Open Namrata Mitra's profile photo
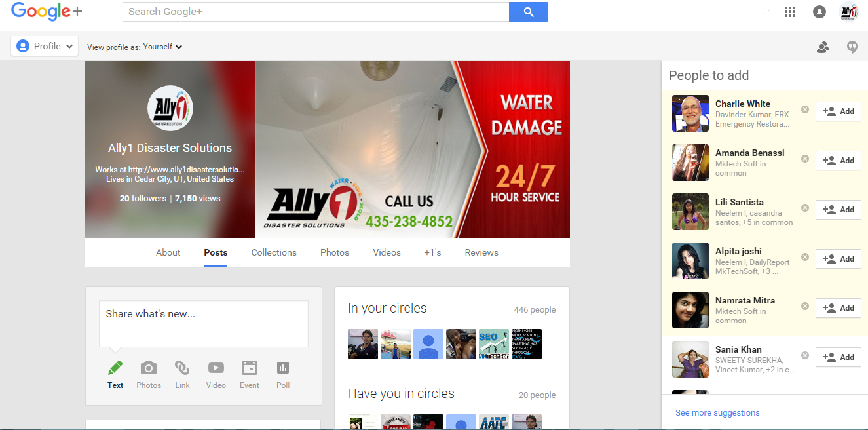The height and width of the screenshot is (430, 868). [690, 310]
